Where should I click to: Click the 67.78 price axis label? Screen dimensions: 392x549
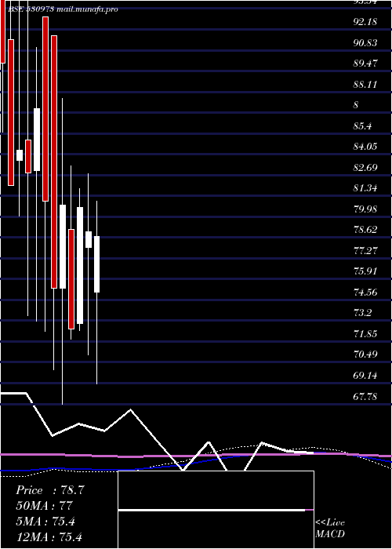(x=365, y=397)
